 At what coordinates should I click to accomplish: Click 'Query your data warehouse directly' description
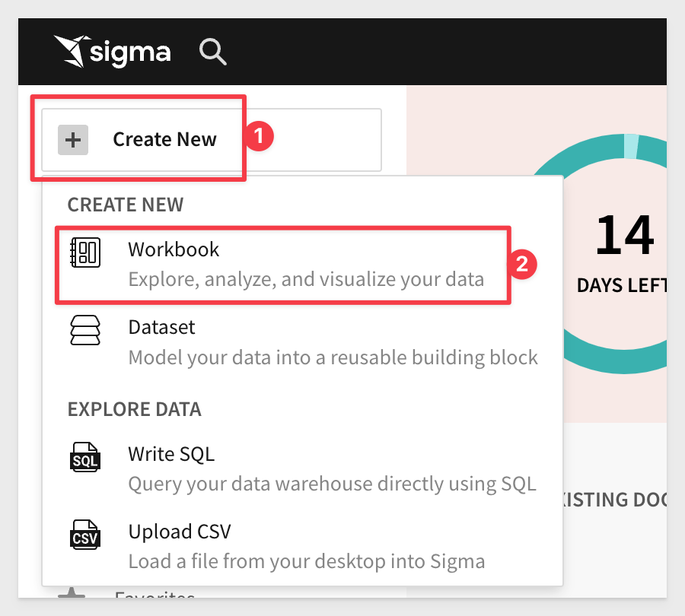[x=332, y=484]
